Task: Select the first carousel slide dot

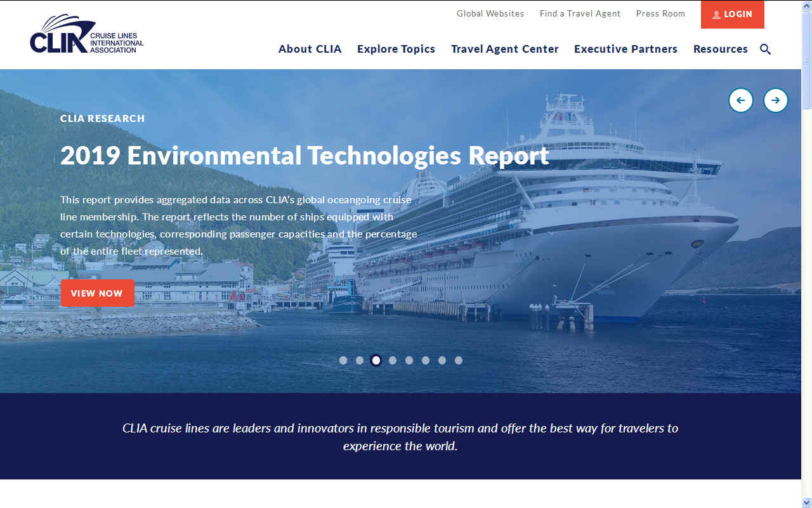Action: coord(343,360)
